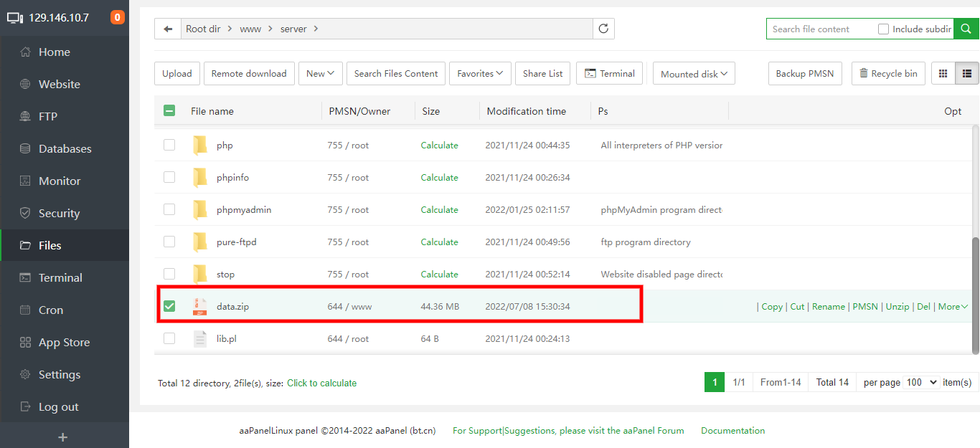Open the Share List

tap(543, 73)
